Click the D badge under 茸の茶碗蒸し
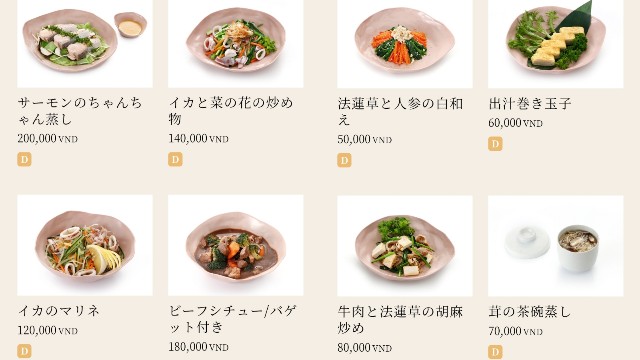 click(495, 352)
